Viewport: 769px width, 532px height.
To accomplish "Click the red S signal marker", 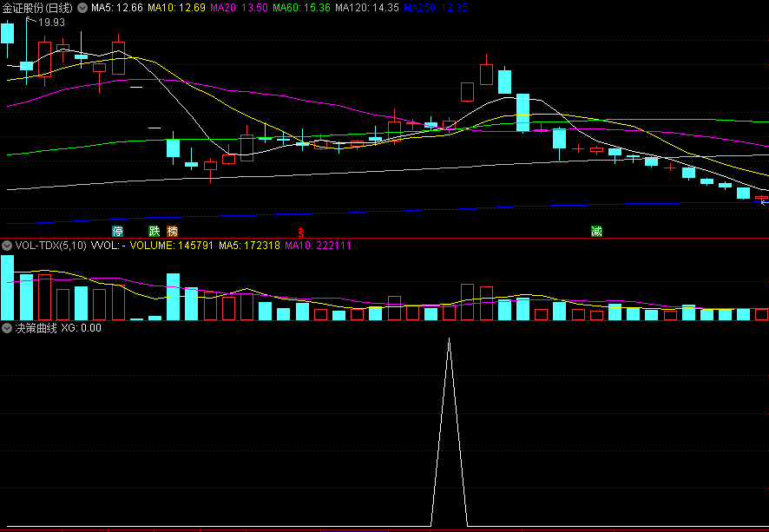I will [301, 233].
